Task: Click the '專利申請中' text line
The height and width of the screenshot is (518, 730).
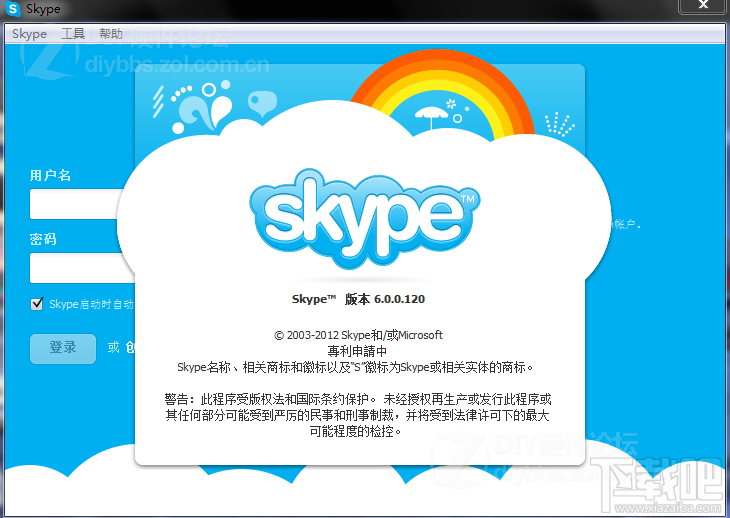Action: [357, 351]
